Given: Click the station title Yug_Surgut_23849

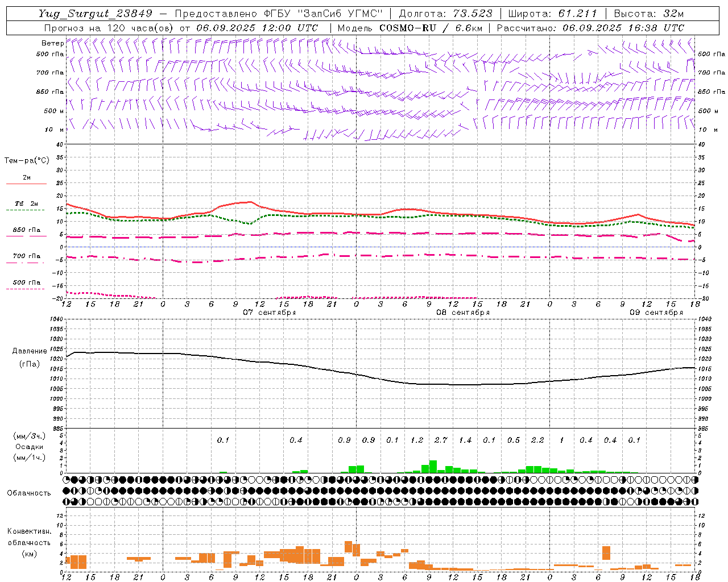Looking at the screenshot, I should click(x=96, y=14).
